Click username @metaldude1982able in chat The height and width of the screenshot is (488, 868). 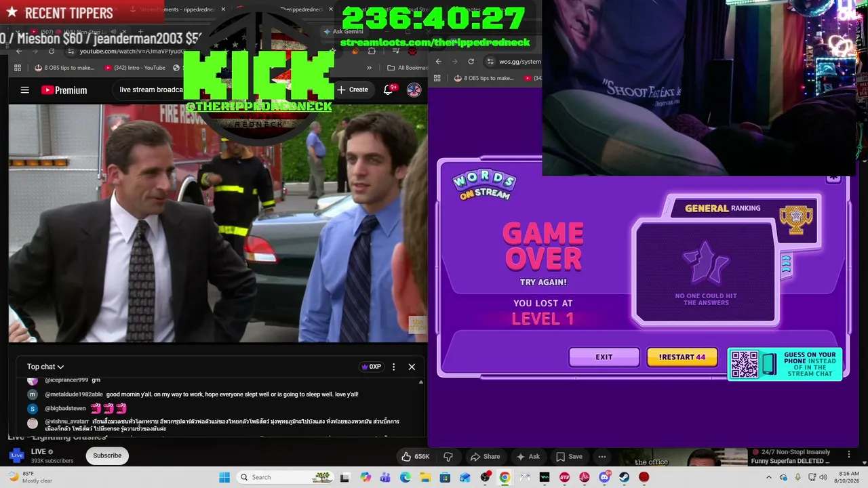pyautogui.click(x=74, y=394)
